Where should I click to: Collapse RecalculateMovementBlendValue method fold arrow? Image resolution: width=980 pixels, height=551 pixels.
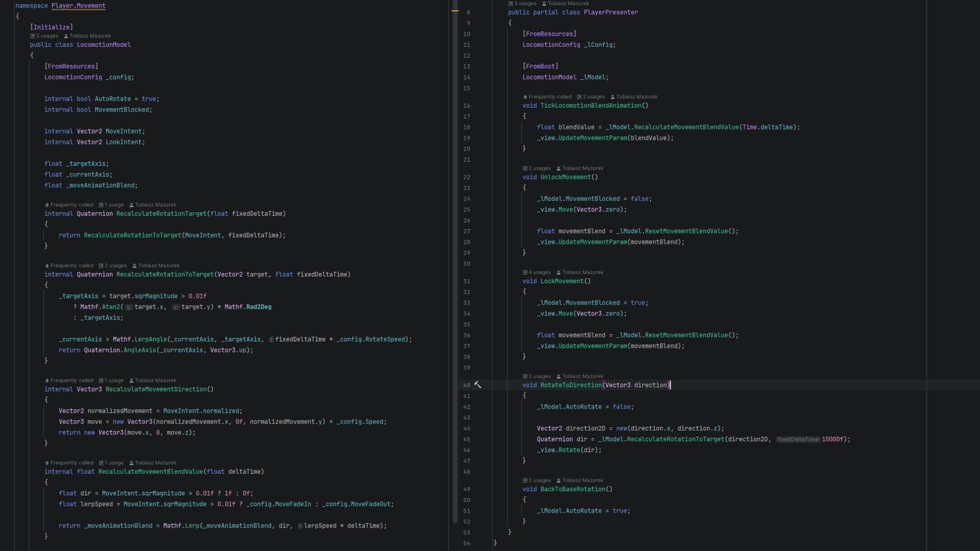tap(8, 472)
